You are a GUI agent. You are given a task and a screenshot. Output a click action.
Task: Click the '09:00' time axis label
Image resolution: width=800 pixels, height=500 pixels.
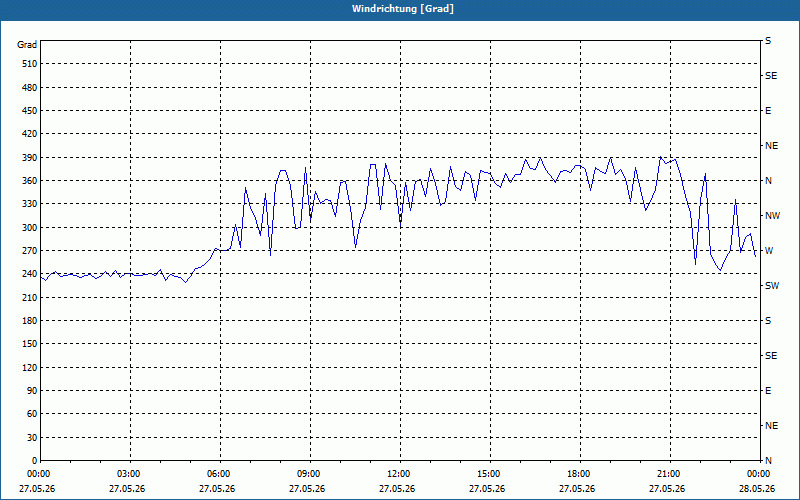tap(310, 474)
